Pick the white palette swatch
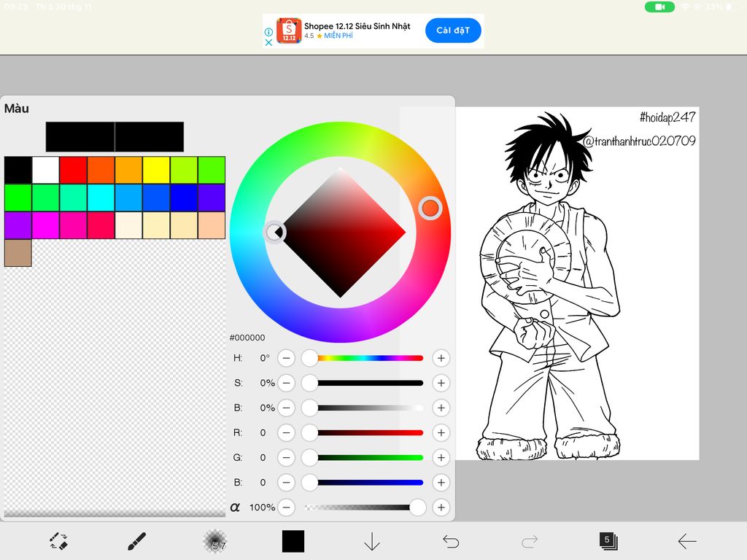This screenshot has width=747, height=560. (x=46, y=170)
